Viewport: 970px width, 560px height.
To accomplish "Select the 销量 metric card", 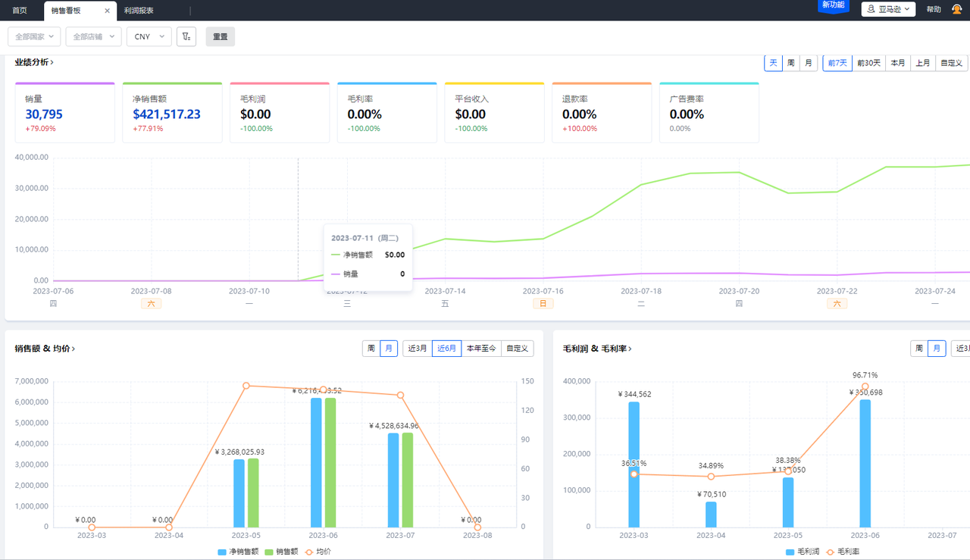I will tap(64, 113).
